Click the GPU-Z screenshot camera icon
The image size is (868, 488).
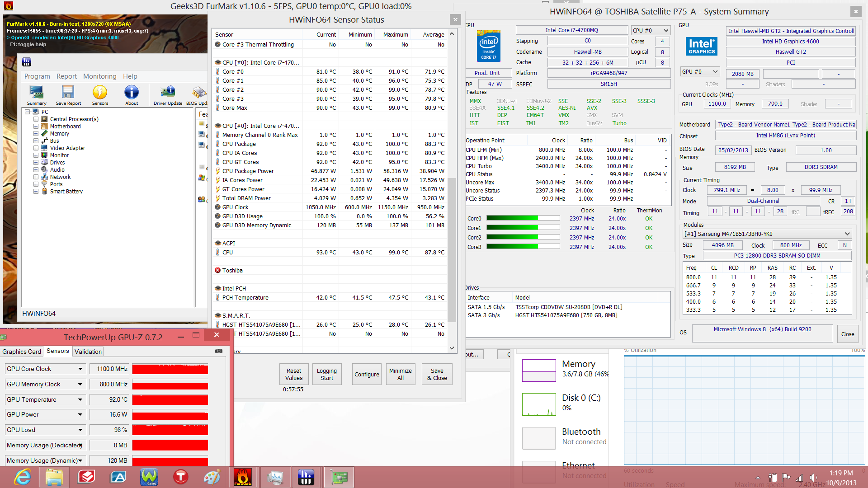pyautogui.click(x=219, y=351)
